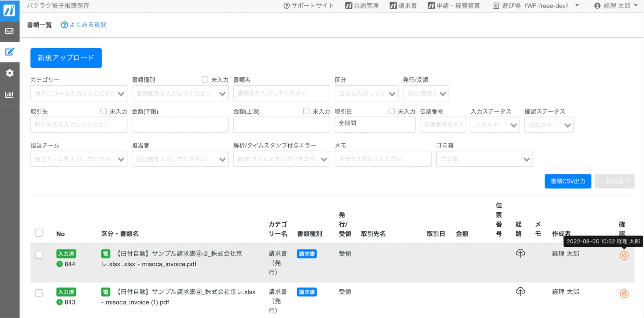Screen dimensions: 644x318
Task: Click the 書類CSV出力 button
Action: point(568,181)
